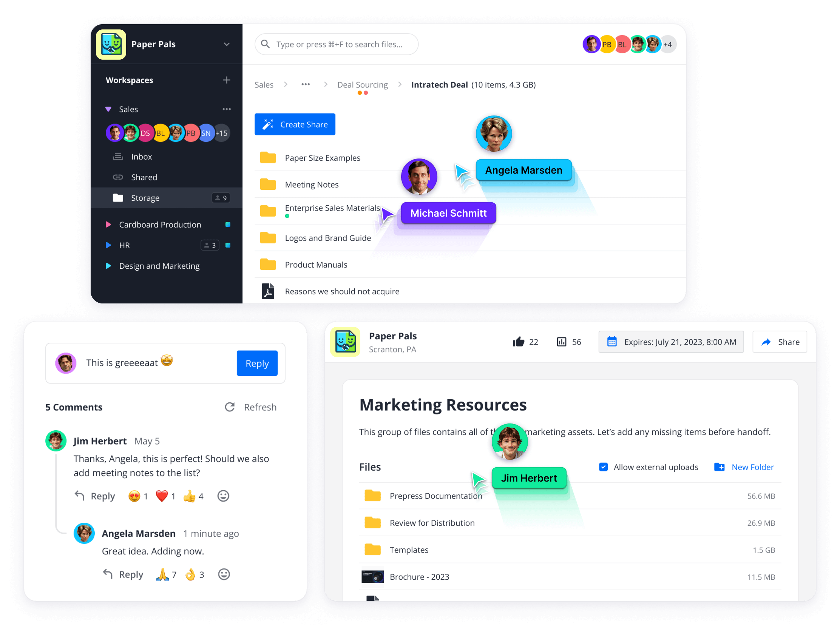Select the Design and Marketing workspace

(159, 265)
